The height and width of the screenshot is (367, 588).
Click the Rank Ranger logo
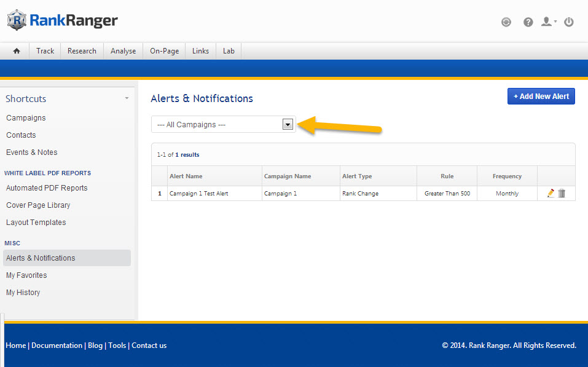point(62,20)
